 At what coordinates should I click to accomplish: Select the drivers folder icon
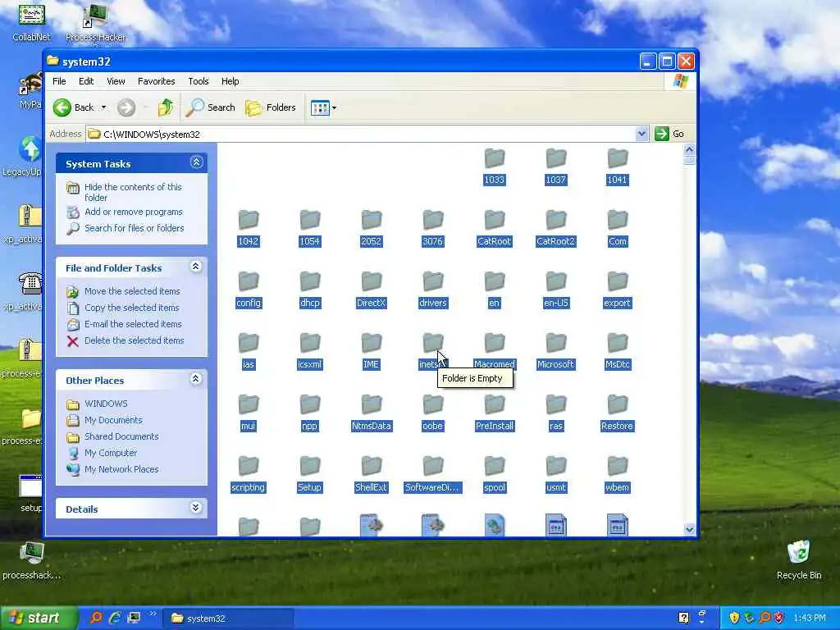coord(433,282)
